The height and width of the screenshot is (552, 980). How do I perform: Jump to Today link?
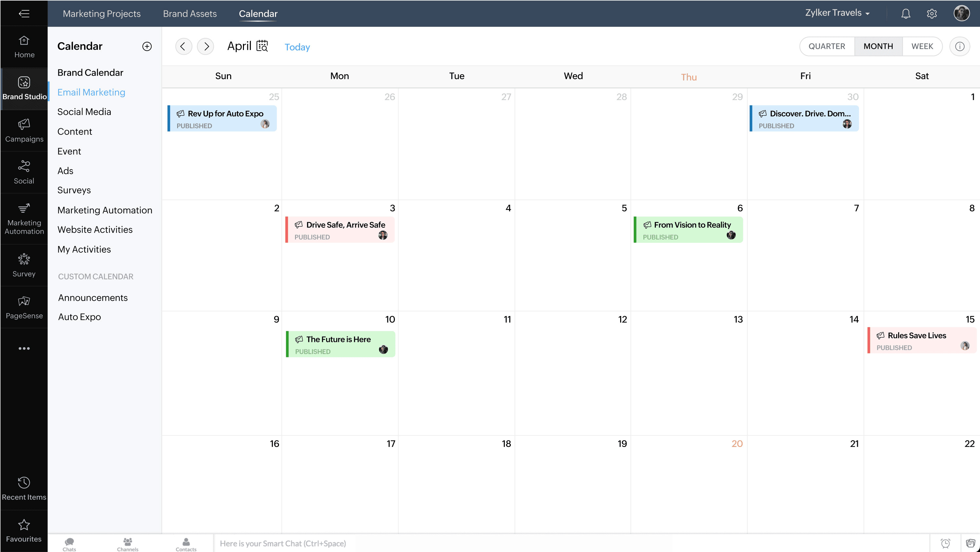[297, 47]
